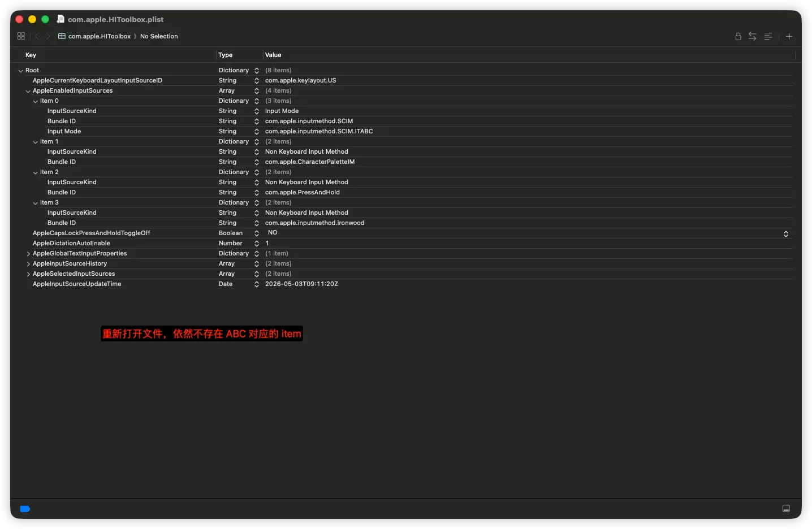Toggle the debug area icon at bottom right
The width and height of the screenshot is (812, 529).
click(x=786, y=509)
